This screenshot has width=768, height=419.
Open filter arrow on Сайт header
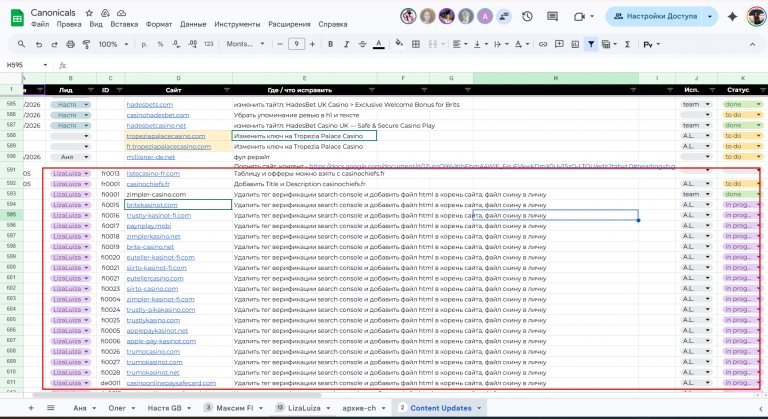tap(227, 90)
